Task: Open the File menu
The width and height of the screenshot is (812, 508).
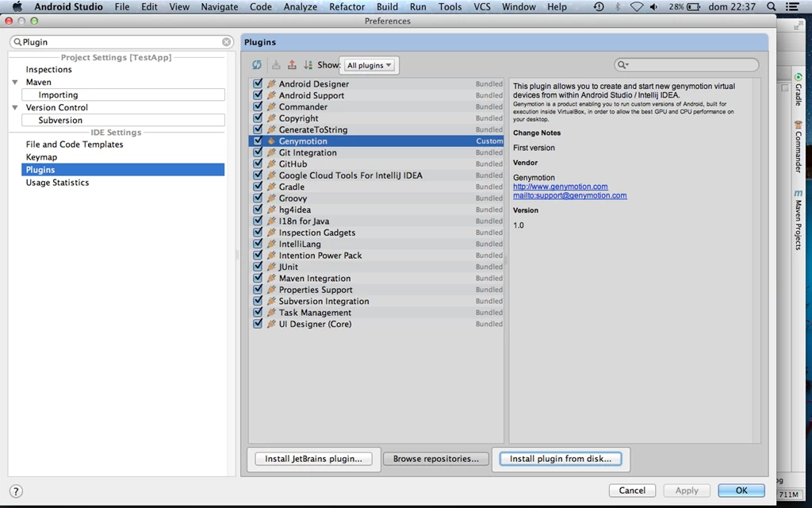Action: (x=122, y=6)
